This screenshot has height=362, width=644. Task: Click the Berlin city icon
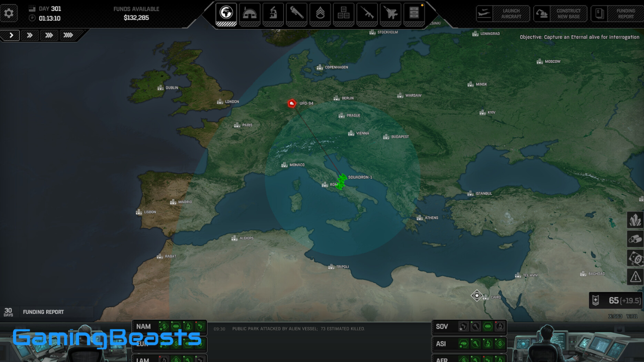[336, 98]
